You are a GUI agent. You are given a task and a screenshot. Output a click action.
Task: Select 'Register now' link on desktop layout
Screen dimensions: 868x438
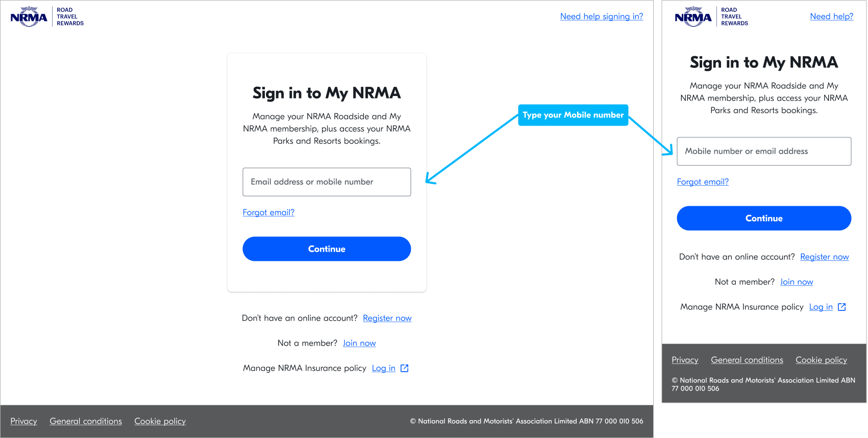click(387, 318)
